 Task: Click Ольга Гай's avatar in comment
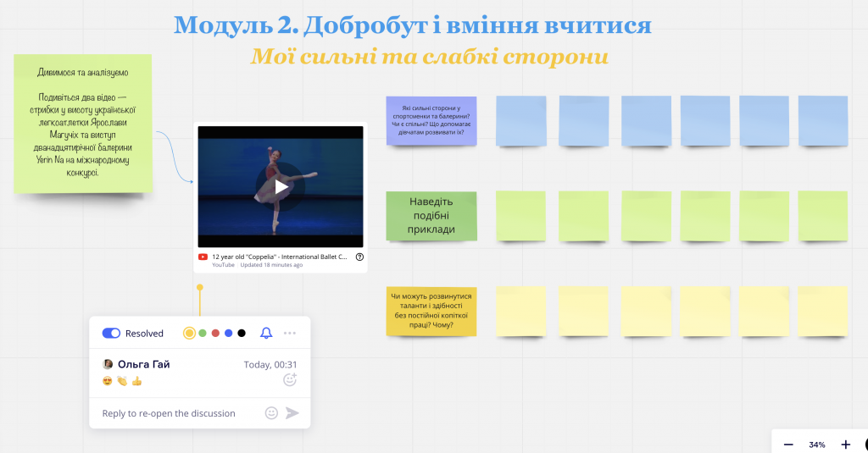pyautogui.click(x=108, y=364)
